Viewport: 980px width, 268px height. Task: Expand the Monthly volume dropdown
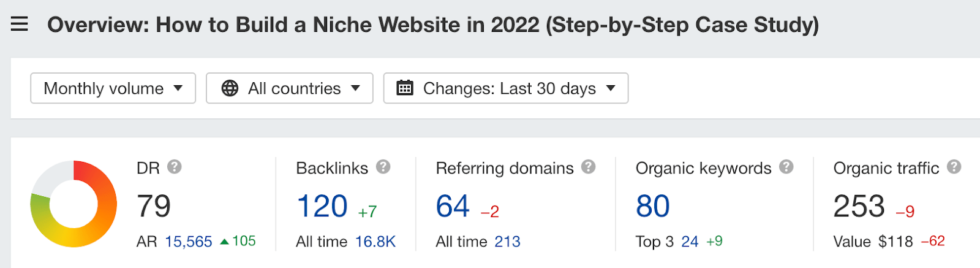(113, 88)
